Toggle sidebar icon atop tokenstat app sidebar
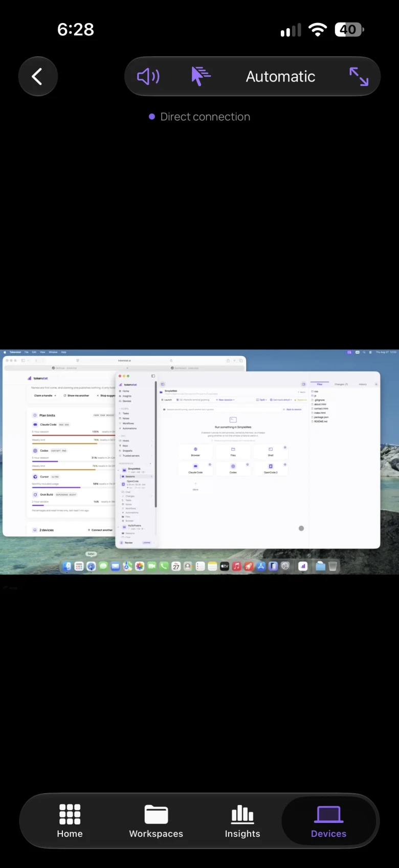This screenshot has height=868, width=399. [153, 376]
